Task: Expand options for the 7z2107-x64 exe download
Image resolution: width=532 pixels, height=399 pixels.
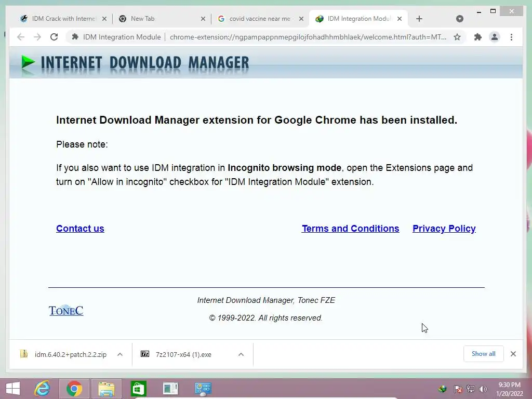Action: pyautogui.click(x=241, y=354)
